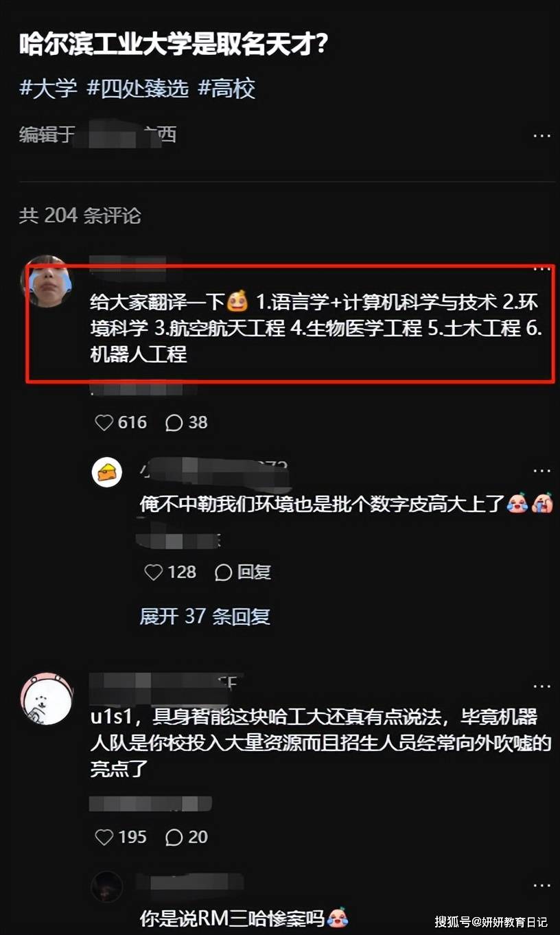Open three-dot menu on RM三哈惨案 reply
This screenshot has width=560, height=935.
(x=542, y=886)
